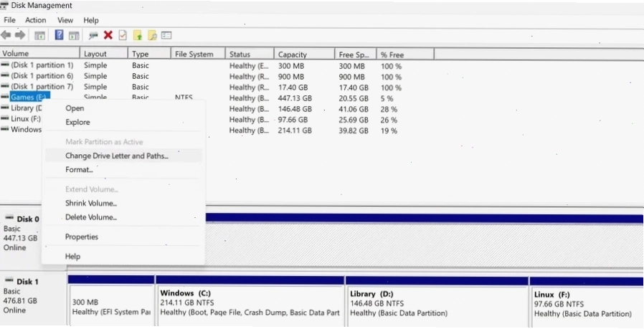Click drive icon beside Linux (F:)
This screenshot has height=329, width=644.
coord(5,118)
